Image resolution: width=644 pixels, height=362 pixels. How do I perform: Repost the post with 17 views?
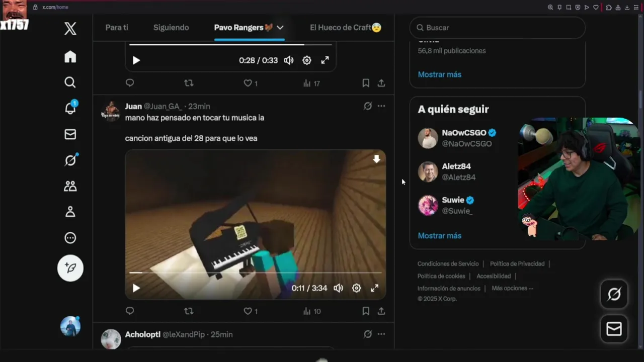189,83
